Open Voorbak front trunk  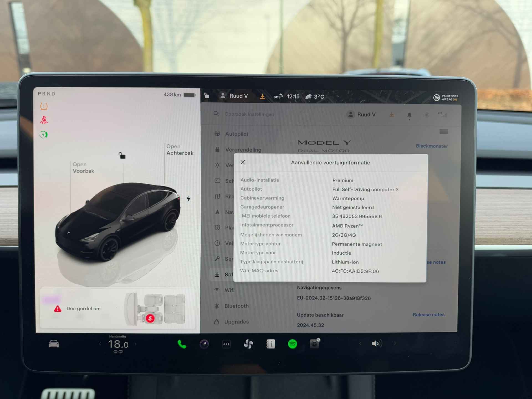pyautogui.click(x=83, y=168)
